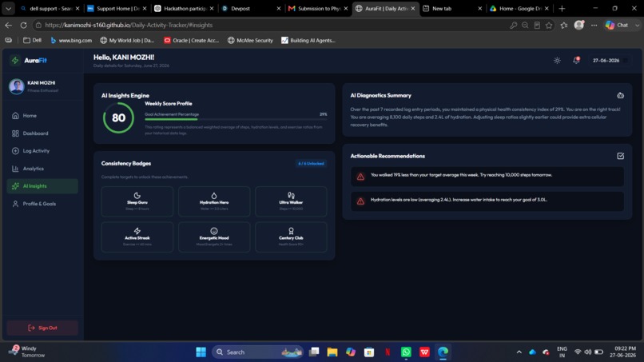
Task: Expand the tab search dropdown arrow
Action: pos(8,8)
